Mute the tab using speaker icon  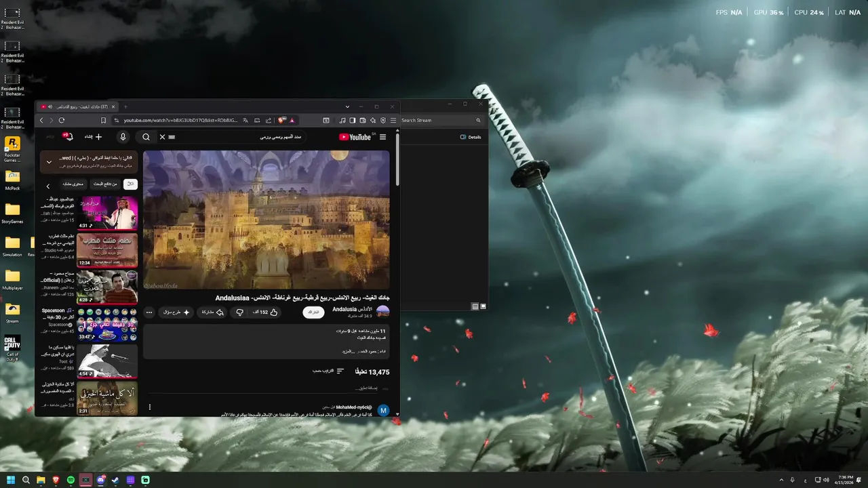pyautogui.click(x=50, y=106)
